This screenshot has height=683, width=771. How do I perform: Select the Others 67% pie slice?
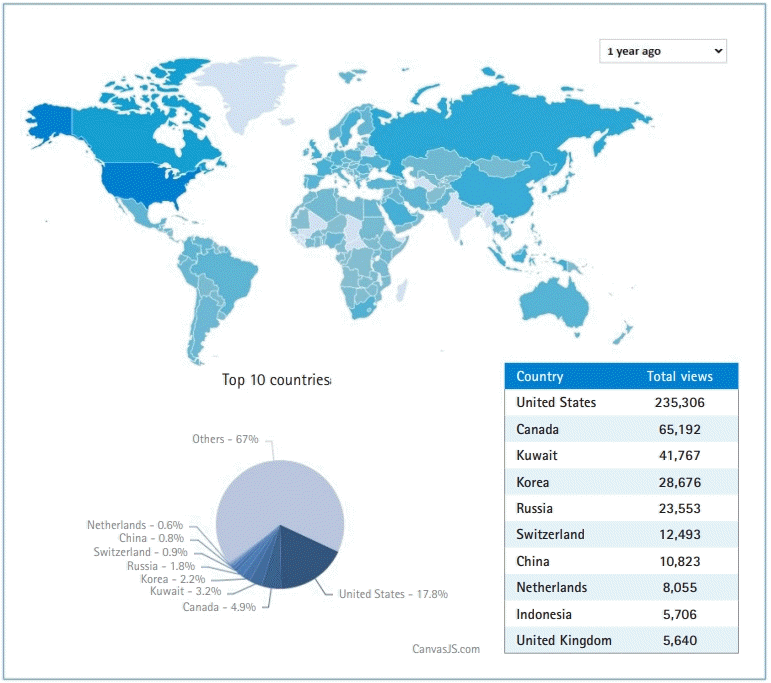tap(280, 497)
